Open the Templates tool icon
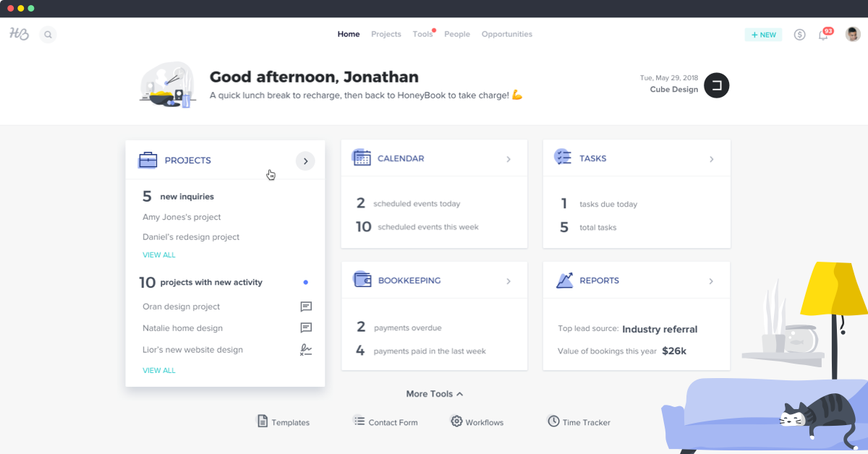The image size is (868, 454). [261, 421]
